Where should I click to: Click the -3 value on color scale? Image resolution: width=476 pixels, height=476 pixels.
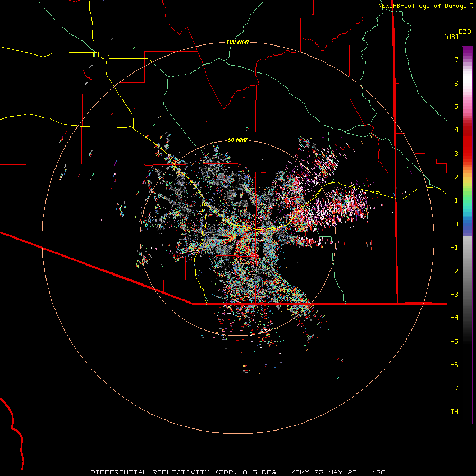tap(454, 295)
